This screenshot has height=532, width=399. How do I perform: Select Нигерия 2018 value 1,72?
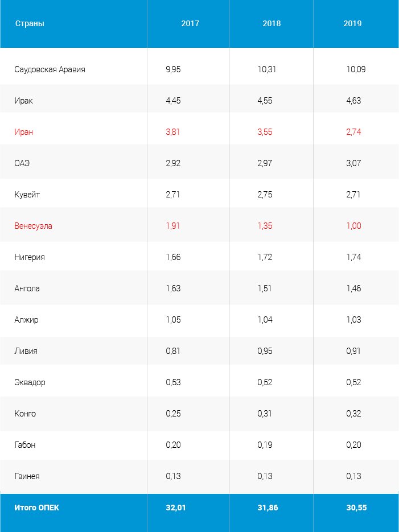265,257
